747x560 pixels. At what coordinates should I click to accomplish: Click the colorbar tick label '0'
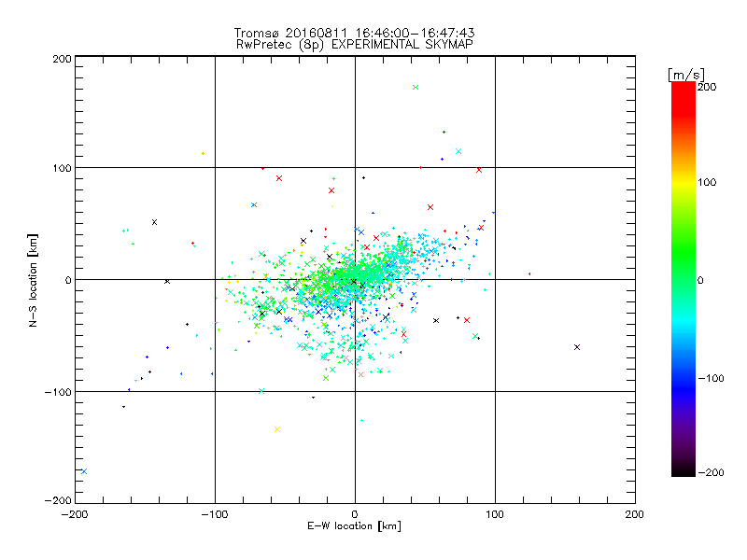click(700, 281)
